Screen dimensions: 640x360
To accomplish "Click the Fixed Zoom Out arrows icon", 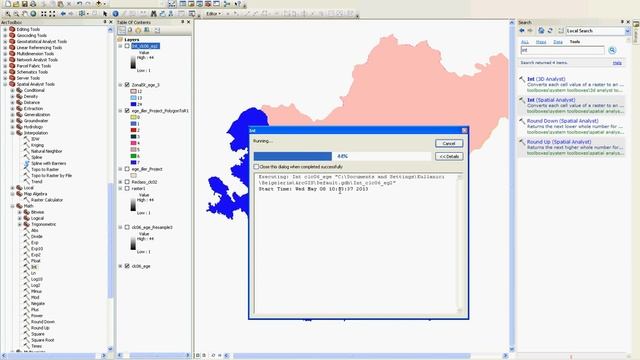I will pyautogui.click(x=52, y=14).
